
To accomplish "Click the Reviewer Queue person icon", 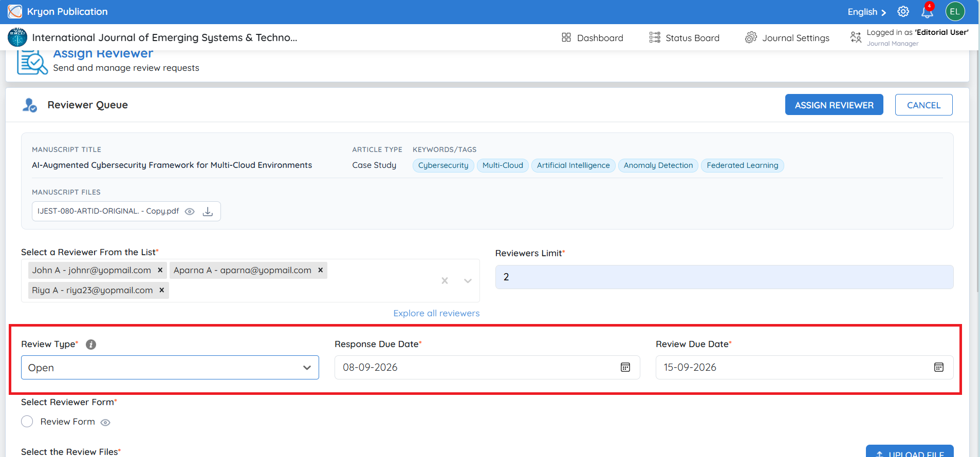I will point(30,105).
